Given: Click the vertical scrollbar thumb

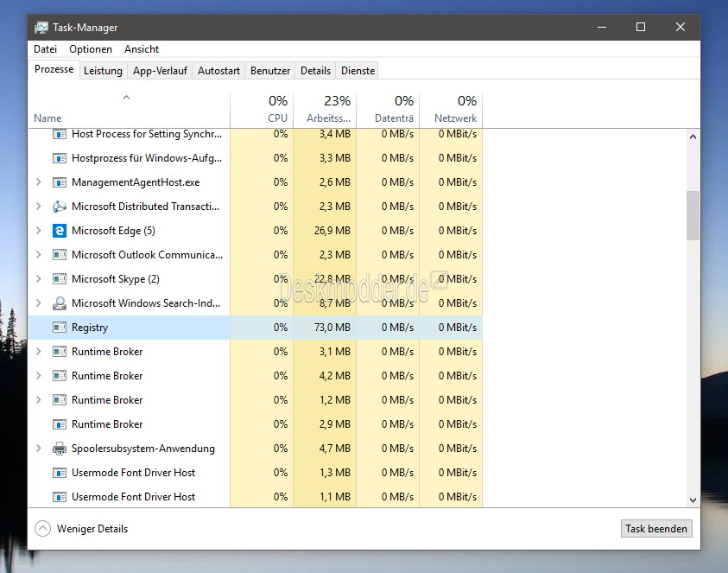Looking at the screenshot, I should coord(693,215).
